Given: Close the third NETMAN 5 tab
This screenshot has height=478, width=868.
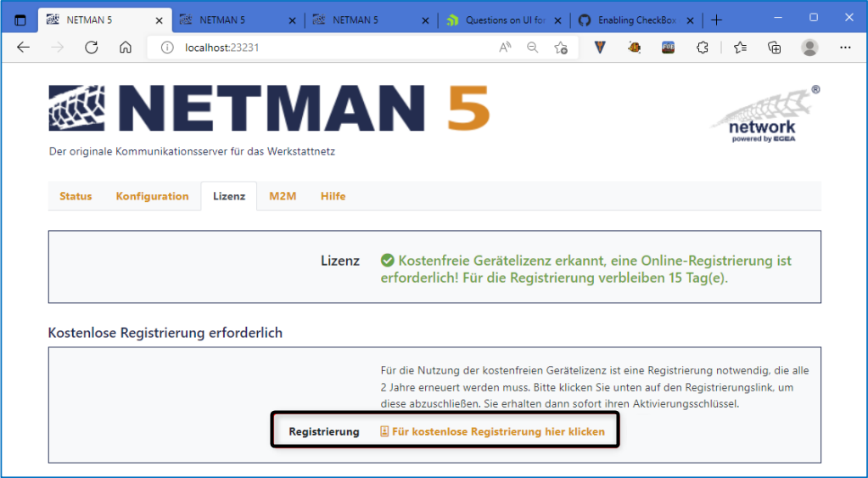Looking at the screenshot, I should tap(425, 20).
